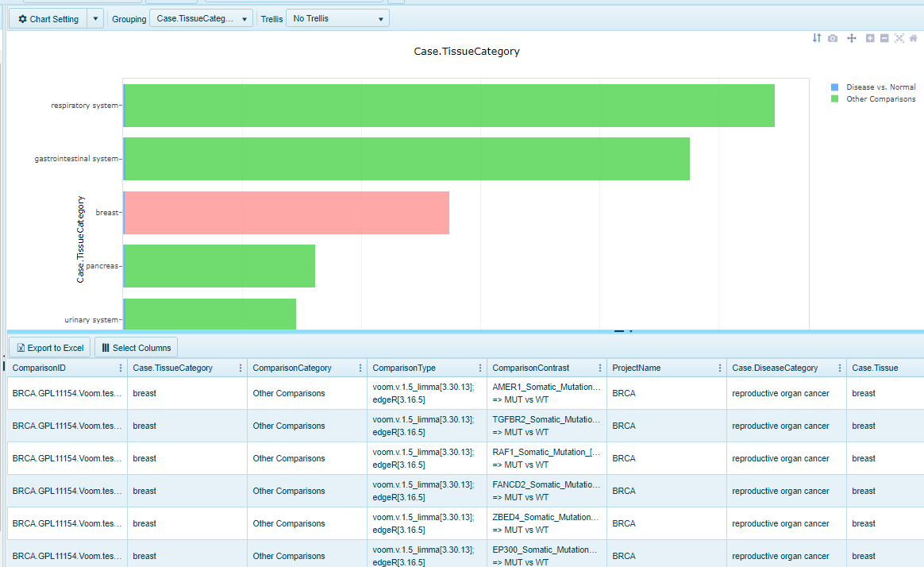This screenshot has height=567, width=924.
Task: Click the pink breast bar in chart
Action: [x=287, y=213]
